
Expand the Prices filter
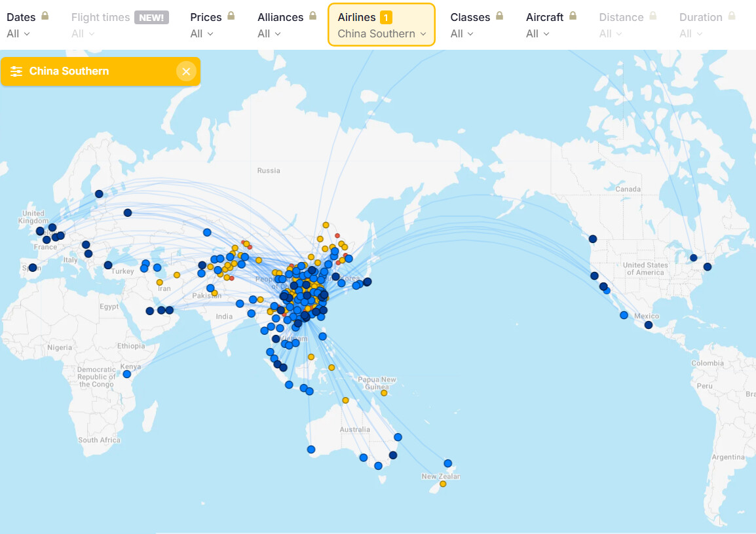(x=212, y=25)
